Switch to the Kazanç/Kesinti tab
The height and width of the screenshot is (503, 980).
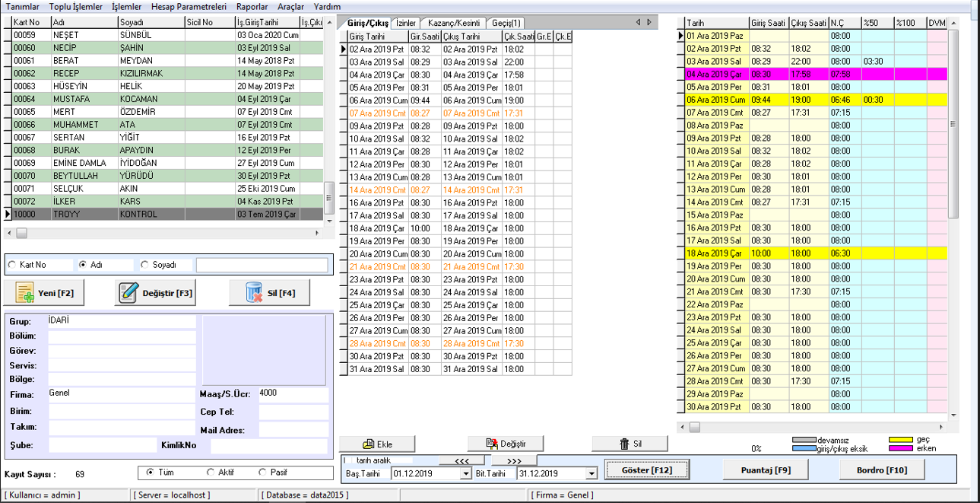[x=453, y=23]
